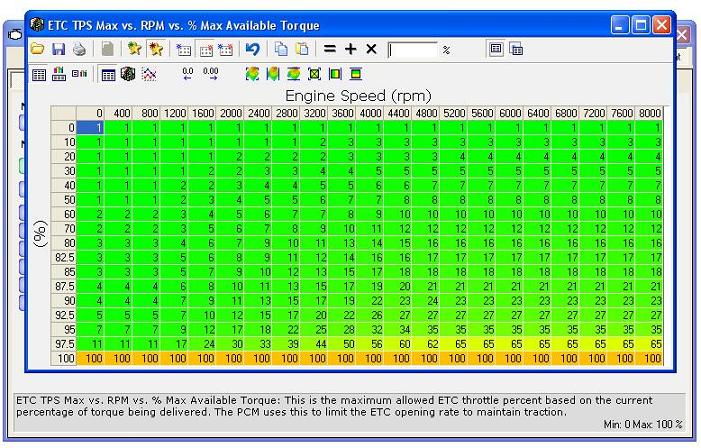Click the orange cell at 100% and 8000 rpm
Viewport: 701px width, 448px height.
click(649, 357)
